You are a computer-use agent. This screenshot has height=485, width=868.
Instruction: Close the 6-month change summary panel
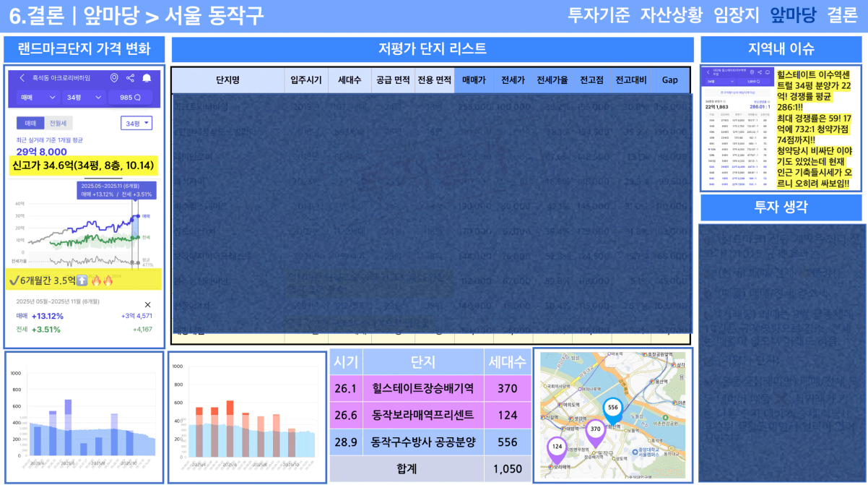click(148, 305)
